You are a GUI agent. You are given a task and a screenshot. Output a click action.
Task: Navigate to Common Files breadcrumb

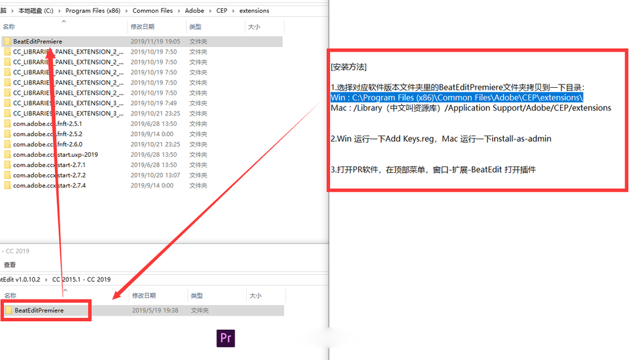click(152, 11)
